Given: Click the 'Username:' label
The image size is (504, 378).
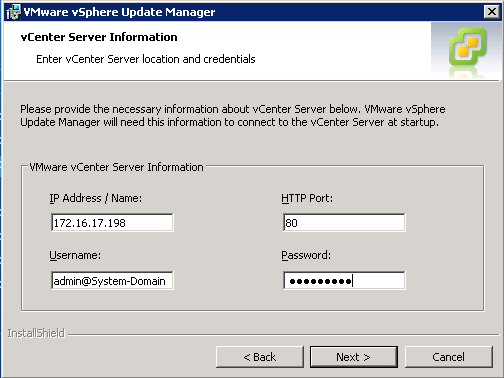Looking at the screenshot, I should tap(75, 255).
